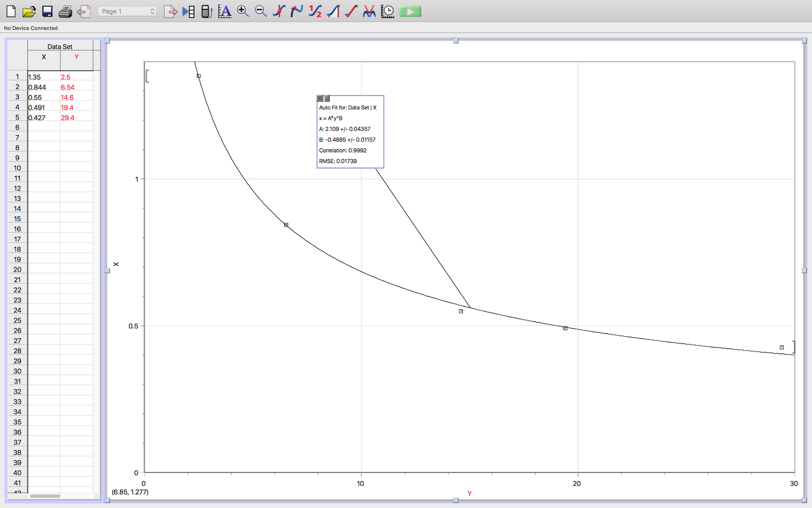The height and width of the screenshot is (508, 812).
Task: Zoom in on the graph
Action: 243,11
